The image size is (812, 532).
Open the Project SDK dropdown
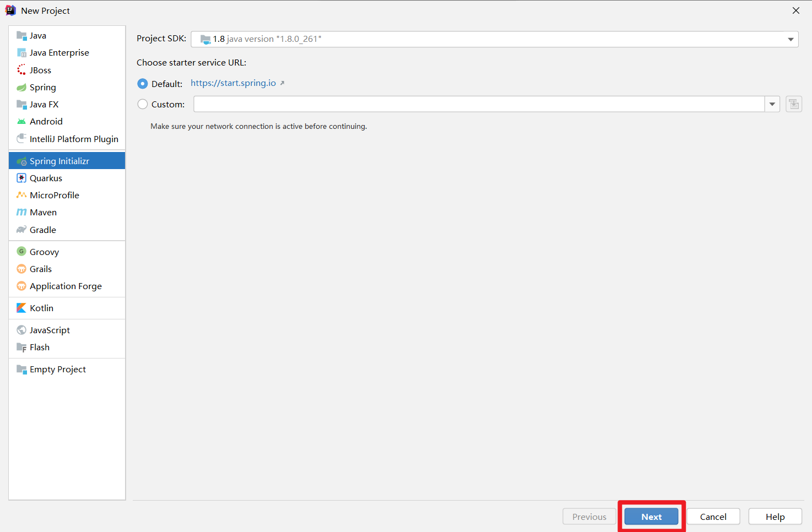tap(495, 39)
